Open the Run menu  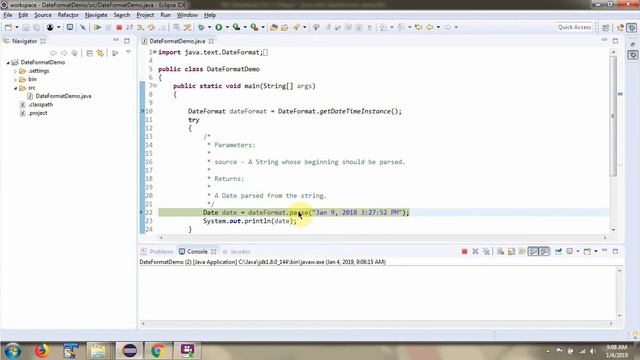click(x=165, y=15)
